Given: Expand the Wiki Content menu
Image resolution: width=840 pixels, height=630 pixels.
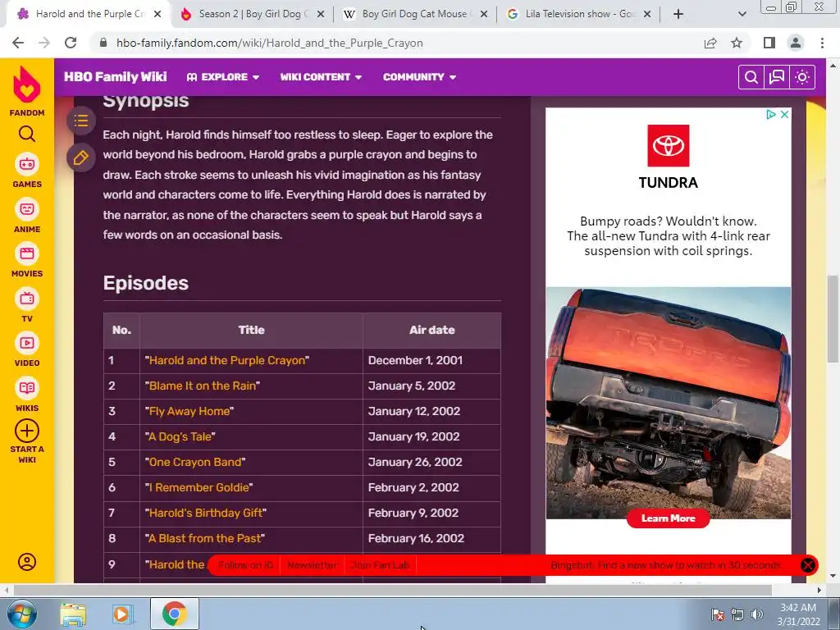Looking at the screenshot, I should [x=321, y=77].
